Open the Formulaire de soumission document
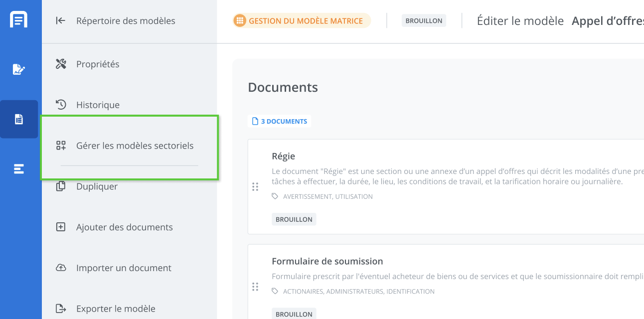 pos(327,261)
